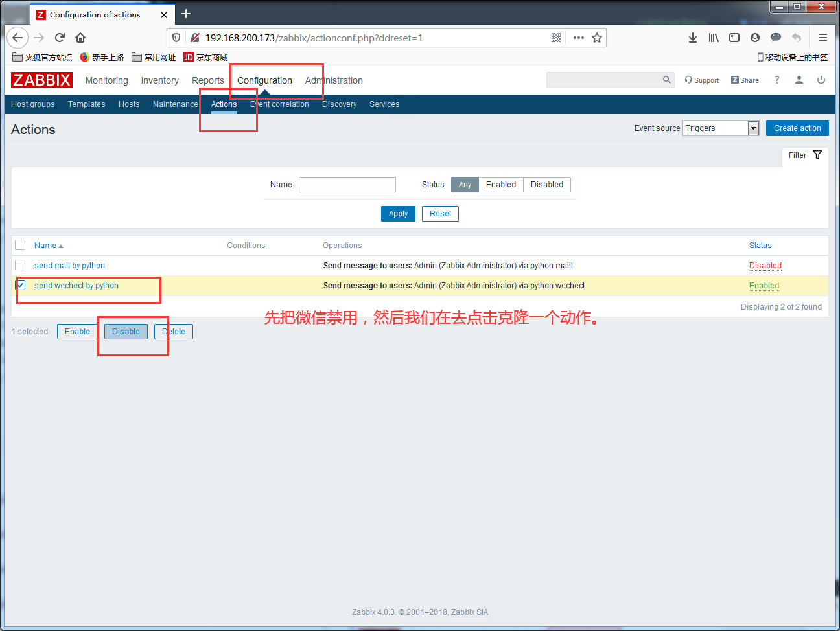Click the ZABBIX logo
The height and width of the screenshot is (631, 840).
tap(41, 80)
